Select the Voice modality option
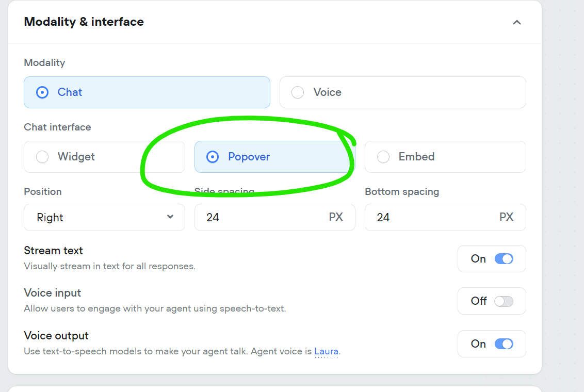 click(x=402, y=92)
